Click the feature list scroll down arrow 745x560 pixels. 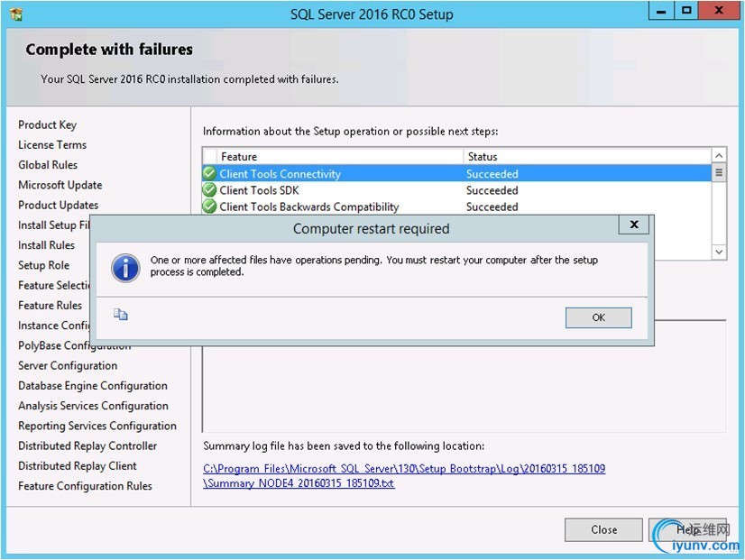coord(719,252)
